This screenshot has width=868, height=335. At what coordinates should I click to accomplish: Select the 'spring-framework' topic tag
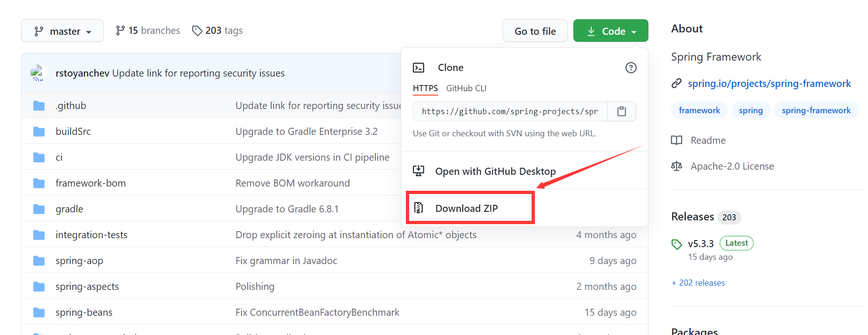point(816,110)
